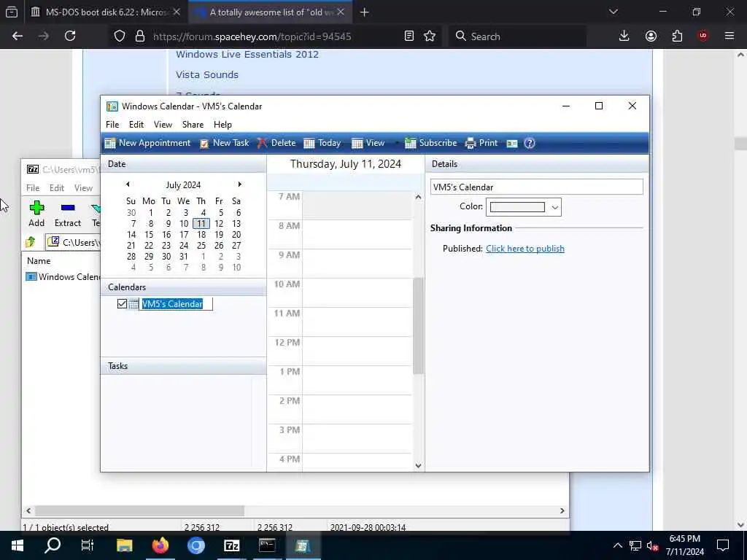Toggle reader view in address bar
Image resolution: width=747 pixels, height=560 pixels.
[x=409, y=36]
